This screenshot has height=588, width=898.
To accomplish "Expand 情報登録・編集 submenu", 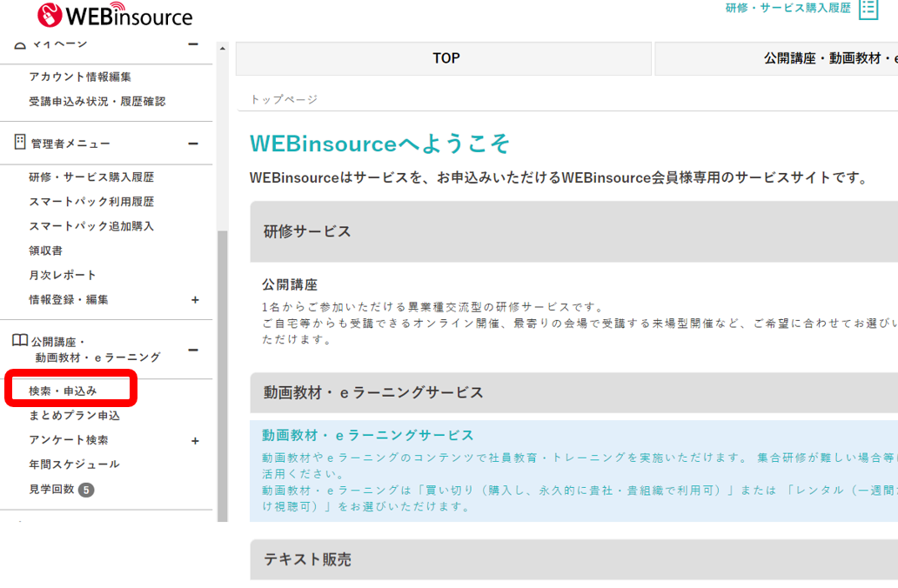I will click(x=195, y=300).
